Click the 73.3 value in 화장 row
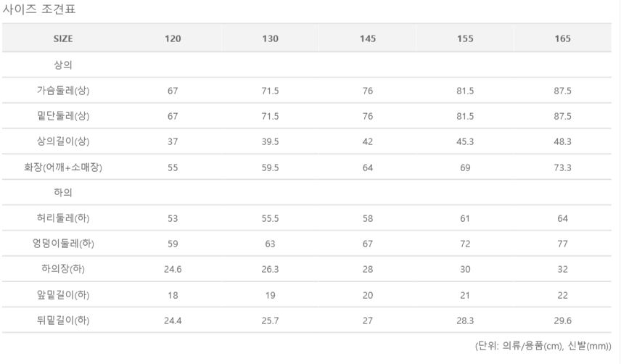The image size is (621, 364). click(562, 167)
